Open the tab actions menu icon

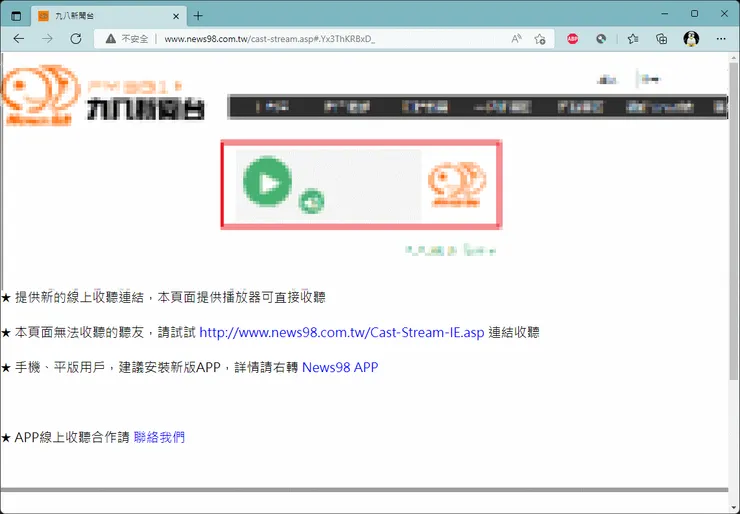tap(16, 16)
